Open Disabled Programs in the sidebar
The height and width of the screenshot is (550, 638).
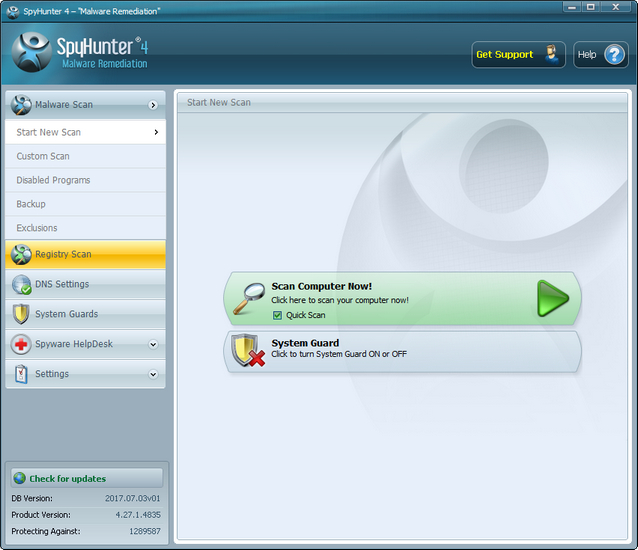pyautogui.click(x=85, y=180)
